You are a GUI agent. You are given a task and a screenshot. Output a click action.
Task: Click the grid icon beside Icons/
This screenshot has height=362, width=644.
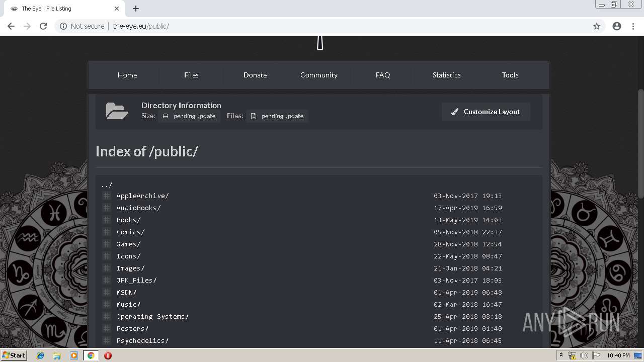click(107, 256)
